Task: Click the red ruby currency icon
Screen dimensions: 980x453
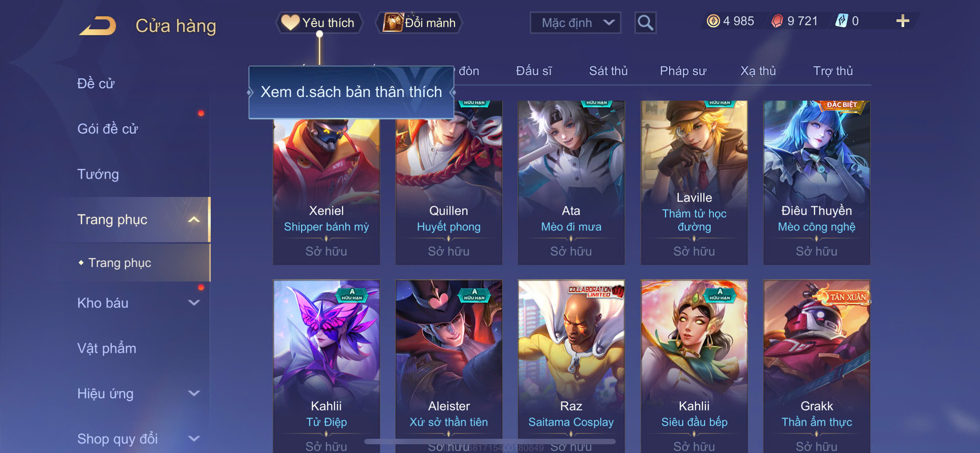Action: pyautogui.click(x=777, y=21)
